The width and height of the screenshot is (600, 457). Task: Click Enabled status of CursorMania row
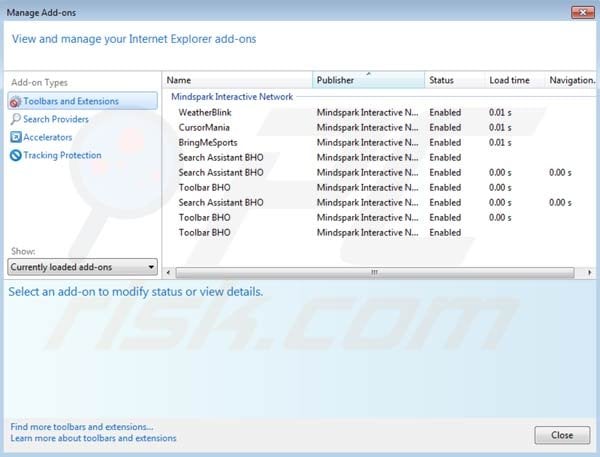pyautogui.click(x=445, y=127)
